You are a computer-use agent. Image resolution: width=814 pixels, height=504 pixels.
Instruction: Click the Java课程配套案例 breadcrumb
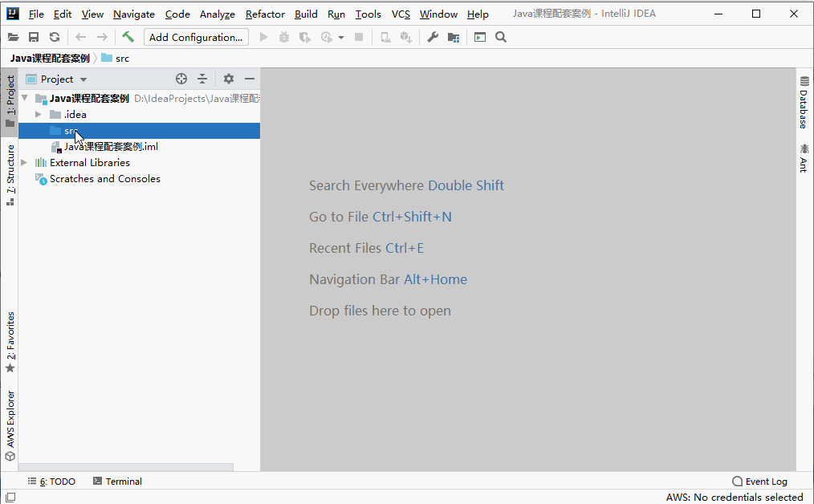click(x=50, y=58)
